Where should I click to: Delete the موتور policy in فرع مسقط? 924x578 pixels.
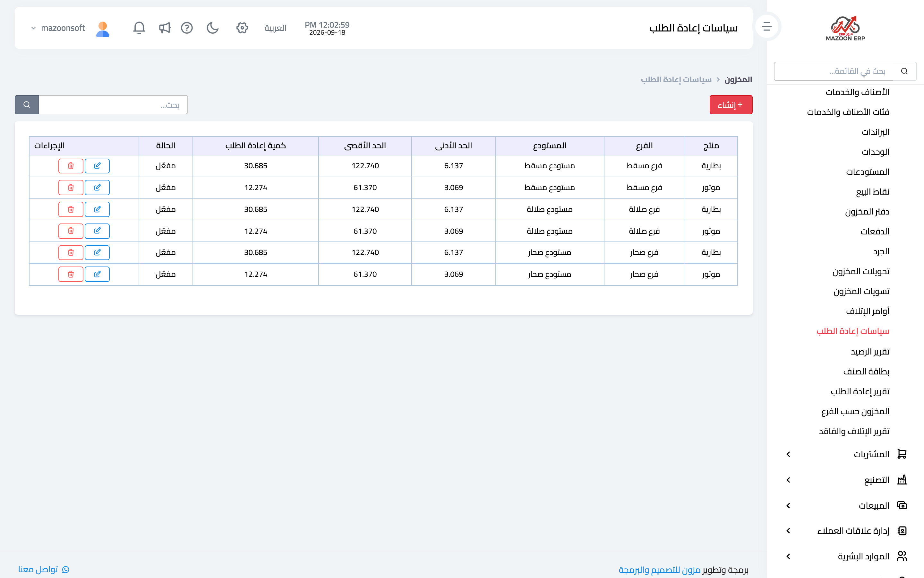[71, 188]
